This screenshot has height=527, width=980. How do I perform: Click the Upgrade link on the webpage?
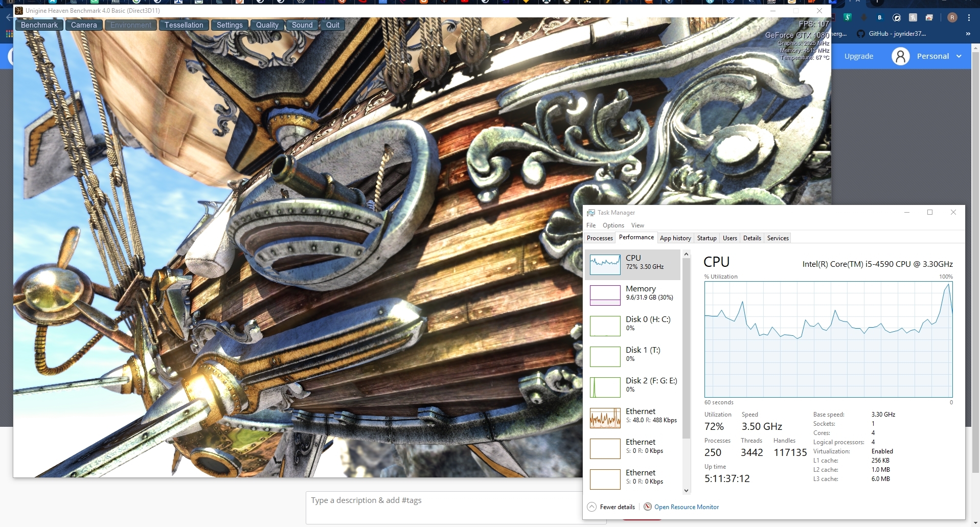859,56
